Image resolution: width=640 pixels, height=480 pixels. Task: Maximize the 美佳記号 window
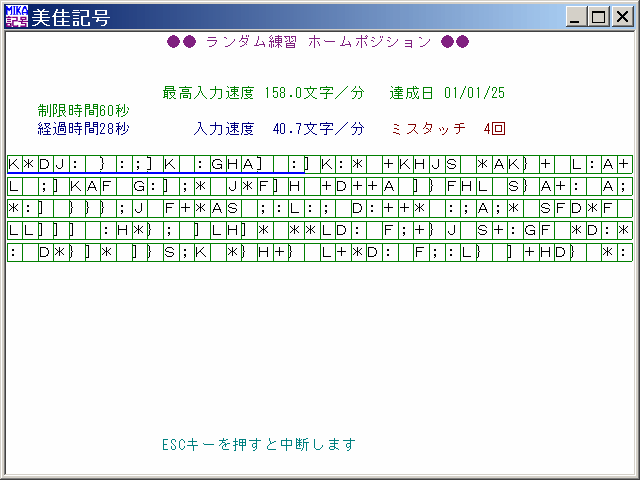click(x=598, y=17)
